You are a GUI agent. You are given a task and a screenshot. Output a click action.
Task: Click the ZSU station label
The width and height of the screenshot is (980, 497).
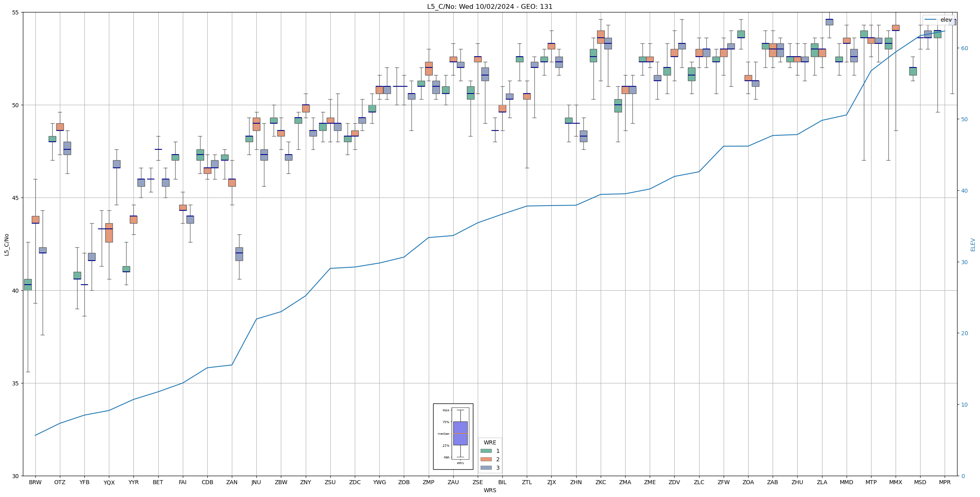click(x=330, y=482)
